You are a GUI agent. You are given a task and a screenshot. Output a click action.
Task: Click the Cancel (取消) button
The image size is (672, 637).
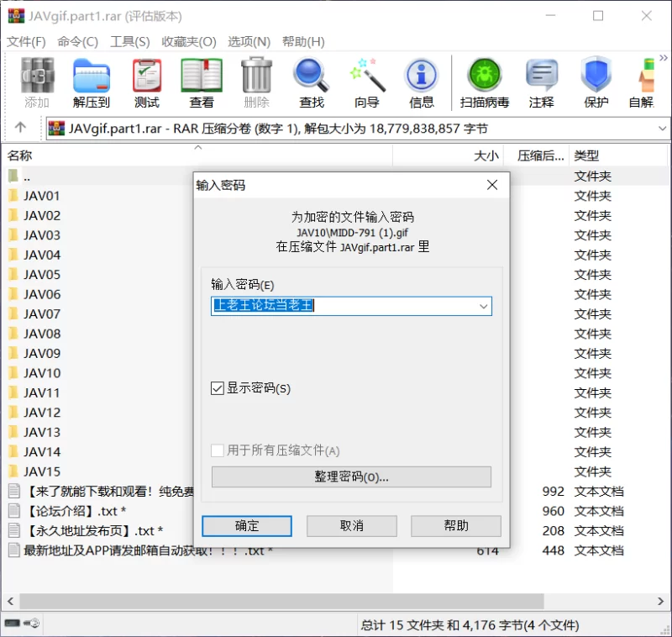pyautogui.click(x=351, y=526)
